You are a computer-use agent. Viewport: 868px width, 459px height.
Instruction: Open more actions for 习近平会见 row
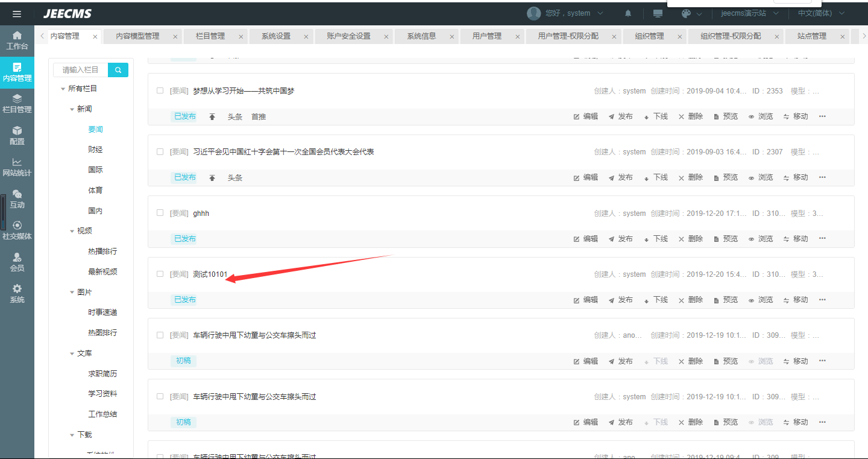point(822,177)
